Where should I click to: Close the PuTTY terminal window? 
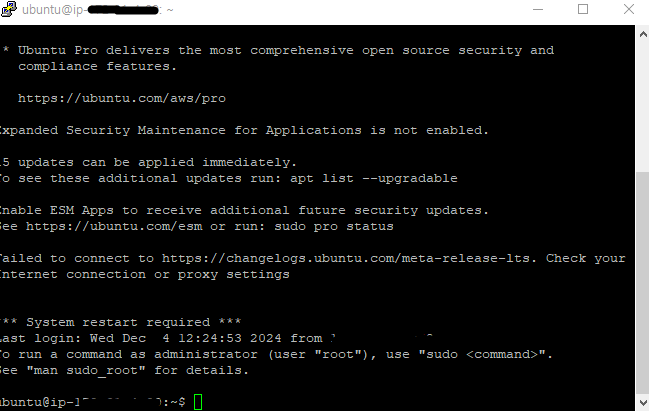[629, 9]
